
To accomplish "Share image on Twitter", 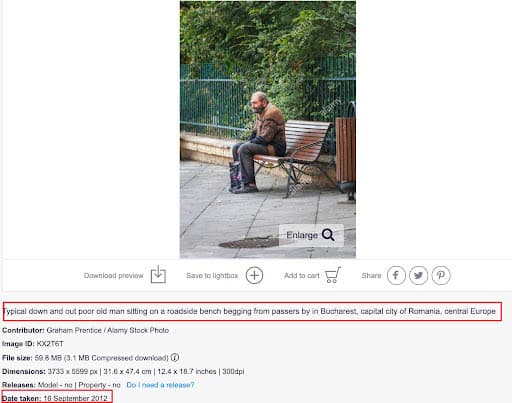I will [x=418, y=275].
